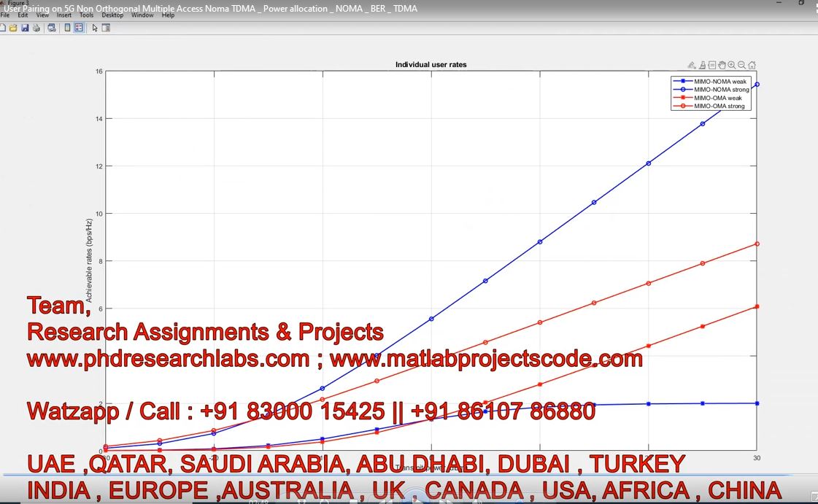Print the figure using the printer icon
Viewport: 818px width, 504px height.
point(36,28)
